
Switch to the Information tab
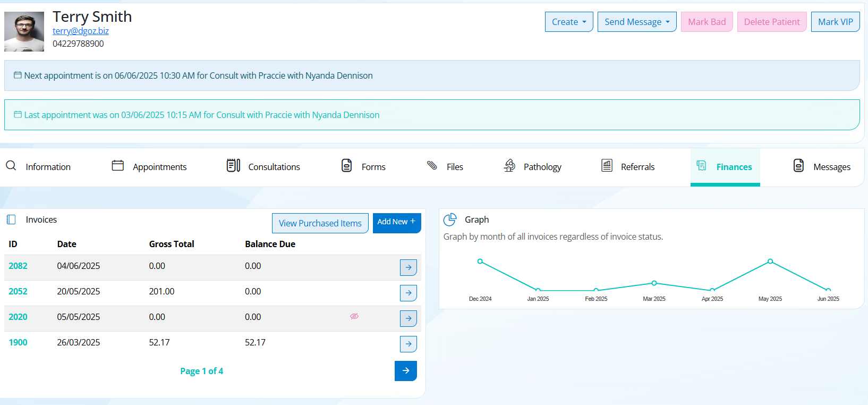38,167
